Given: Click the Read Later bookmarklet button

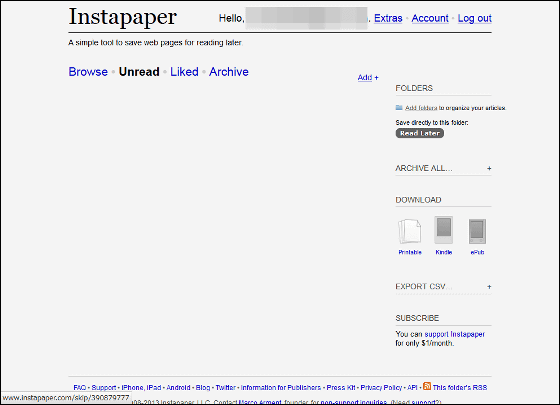Looking at the screenshot, I should 420,133.
